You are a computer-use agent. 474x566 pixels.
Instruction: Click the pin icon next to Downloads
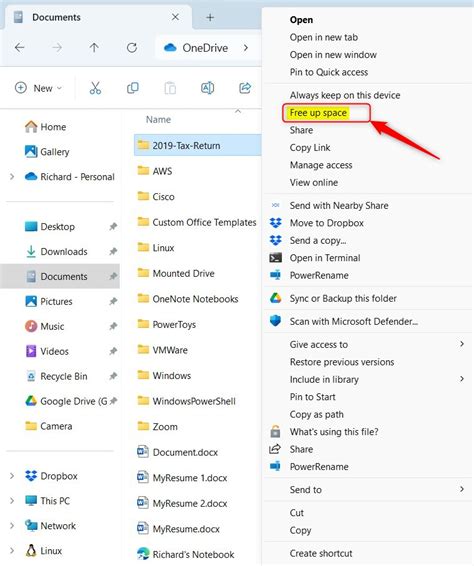pos(113,251)
